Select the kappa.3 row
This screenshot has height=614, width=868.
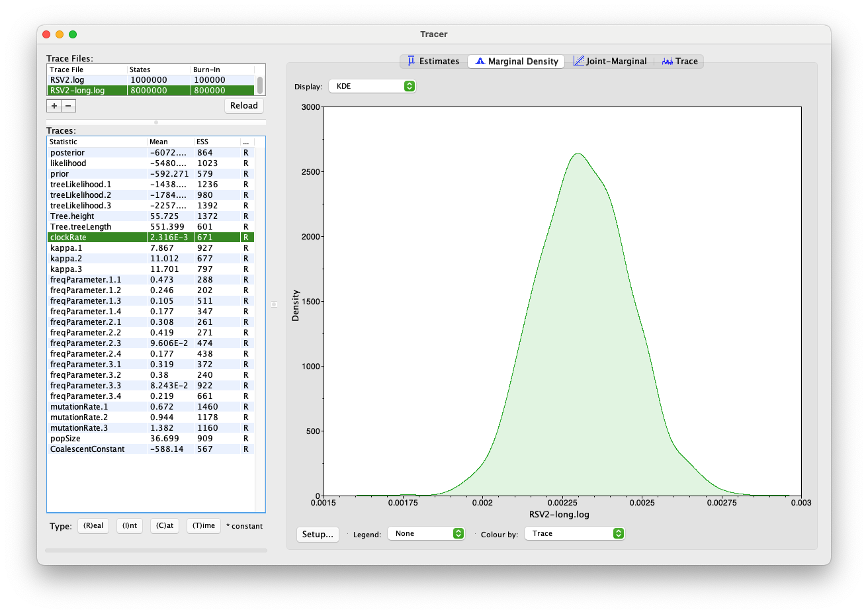(x=151, y=269)
